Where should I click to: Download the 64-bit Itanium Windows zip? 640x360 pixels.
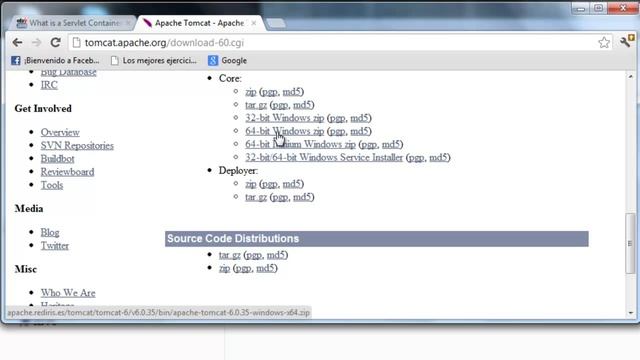(x=300, y=144)
